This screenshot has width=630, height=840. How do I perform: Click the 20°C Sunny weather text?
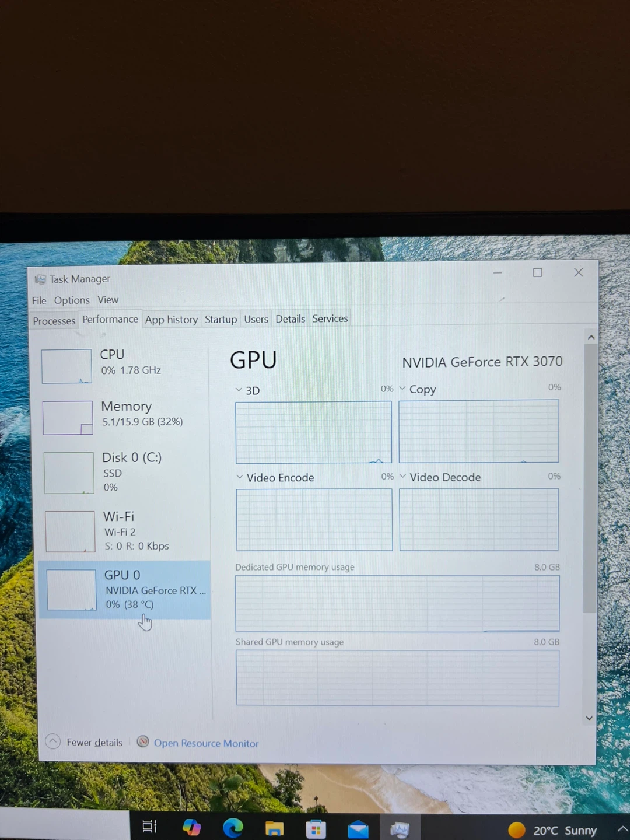tap(565, 830)
